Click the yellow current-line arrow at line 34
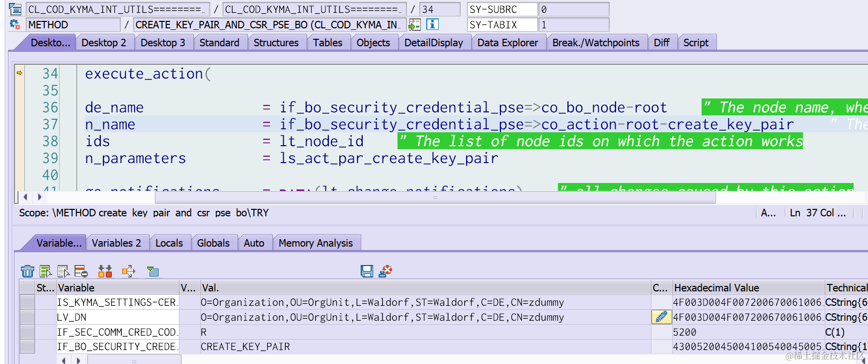Screen dimensions: 868x364 pyautogui.click(x=20, y=73)
